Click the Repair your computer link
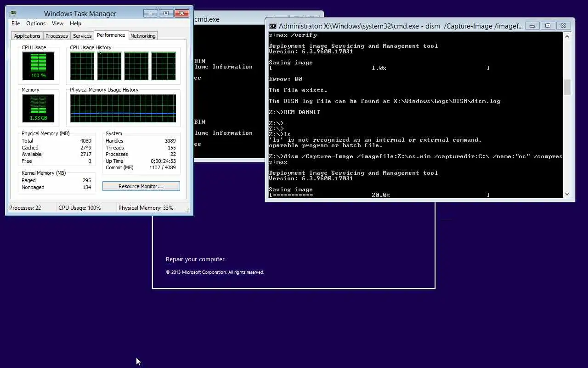The width and height of the screenshot is (588, 368). [195, 259]
